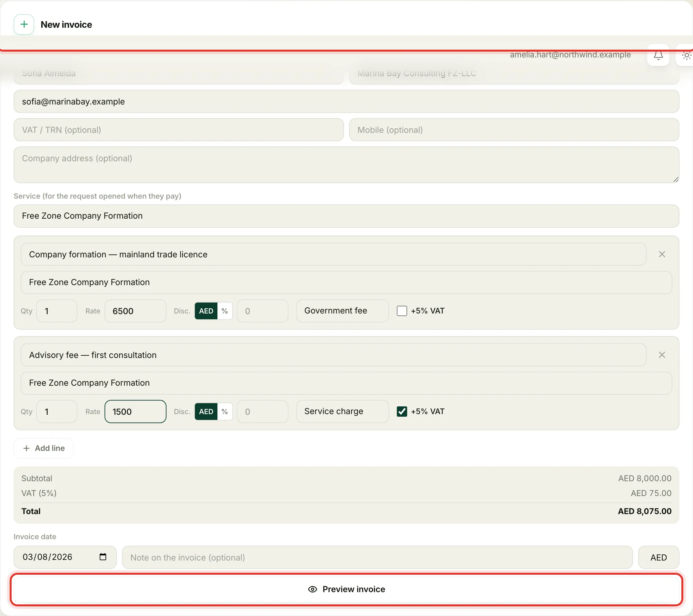Image resolution: width=693 pixels, height=616 pixels.
Task: Uncheck +5% VAT on Service charge line
Action: click(402, 411)
